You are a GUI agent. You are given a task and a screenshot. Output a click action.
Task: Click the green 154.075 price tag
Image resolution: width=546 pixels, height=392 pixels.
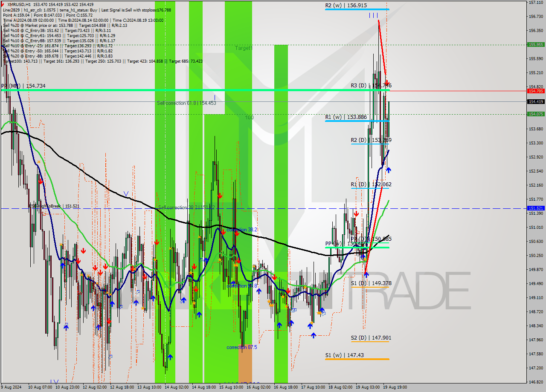pos(535,114)
